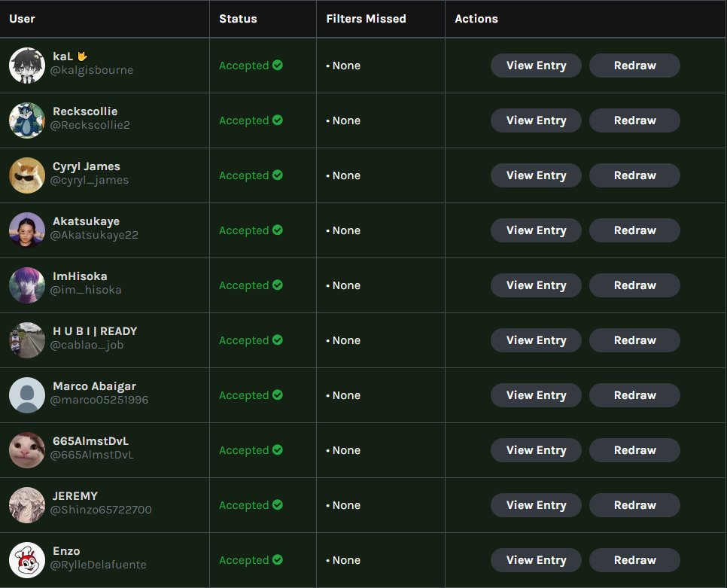Select the @cyryl_james handle
Screen dimensions: 727x588
90,180
